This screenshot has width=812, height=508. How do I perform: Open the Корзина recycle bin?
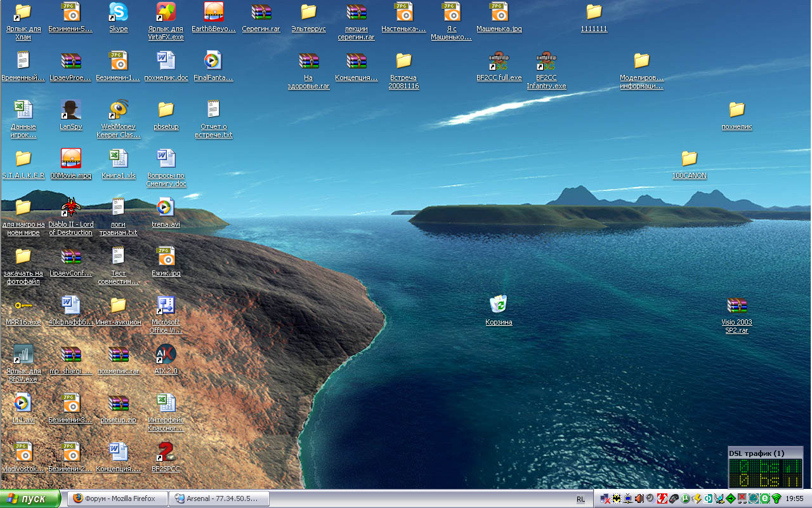click(x=499, y=305)
